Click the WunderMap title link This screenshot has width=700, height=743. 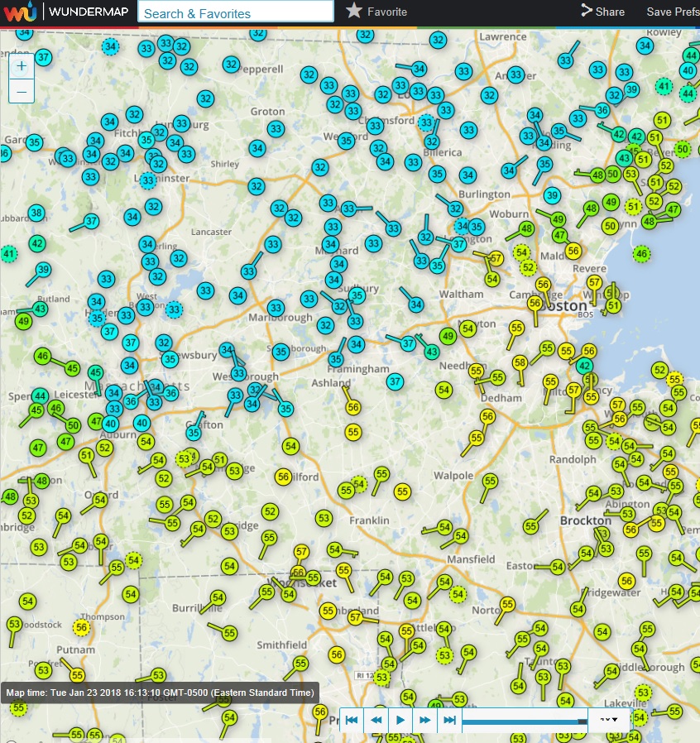tap(89, 12)
